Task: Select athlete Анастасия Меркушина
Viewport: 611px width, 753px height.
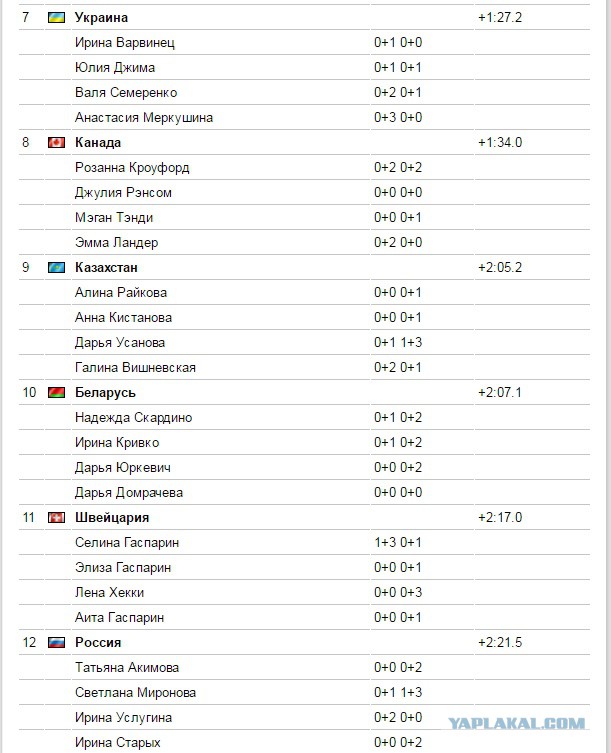Action: (144, 118)
